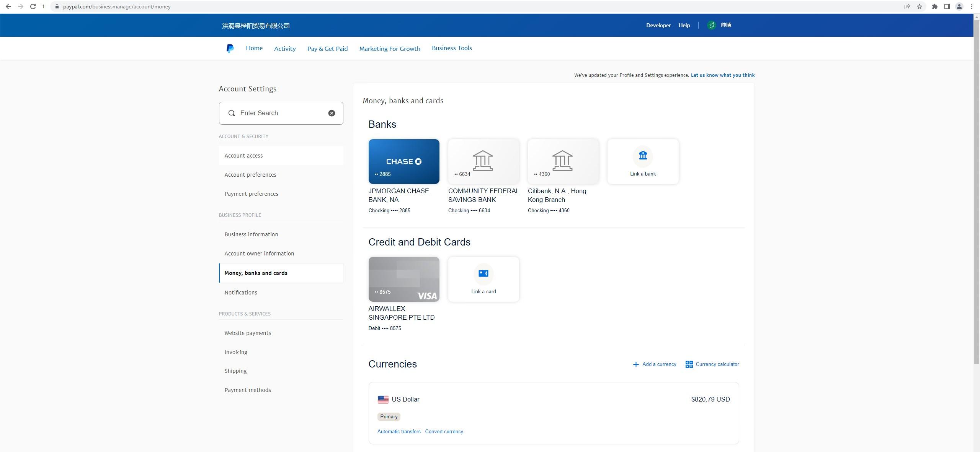Click the Add a currency plus icon

635,364
